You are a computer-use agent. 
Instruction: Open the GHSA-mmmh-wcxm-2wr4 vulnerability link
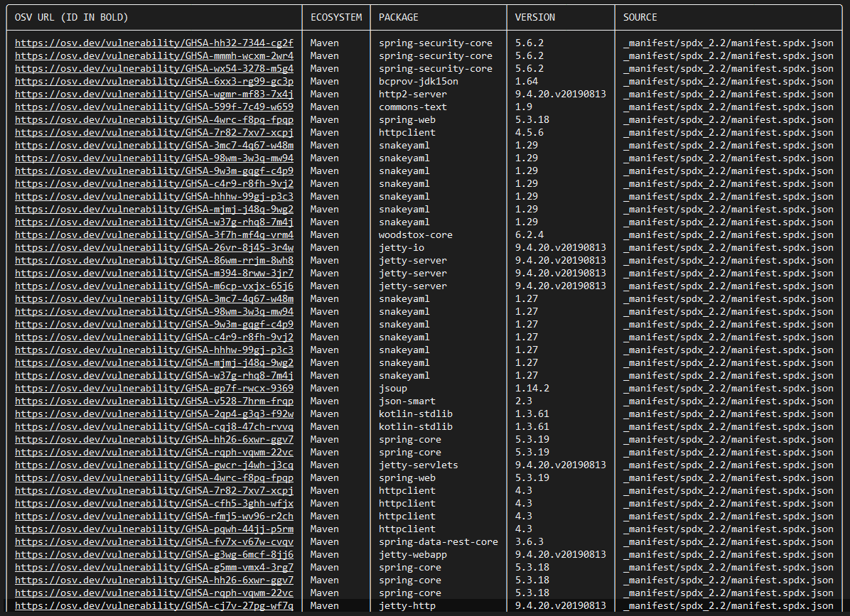point(155,55)
